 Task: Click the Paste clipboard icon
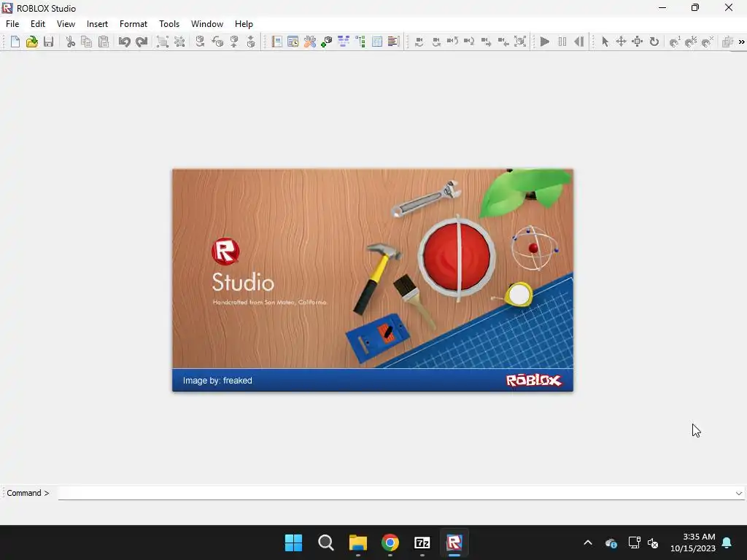(x=104, y=42)
